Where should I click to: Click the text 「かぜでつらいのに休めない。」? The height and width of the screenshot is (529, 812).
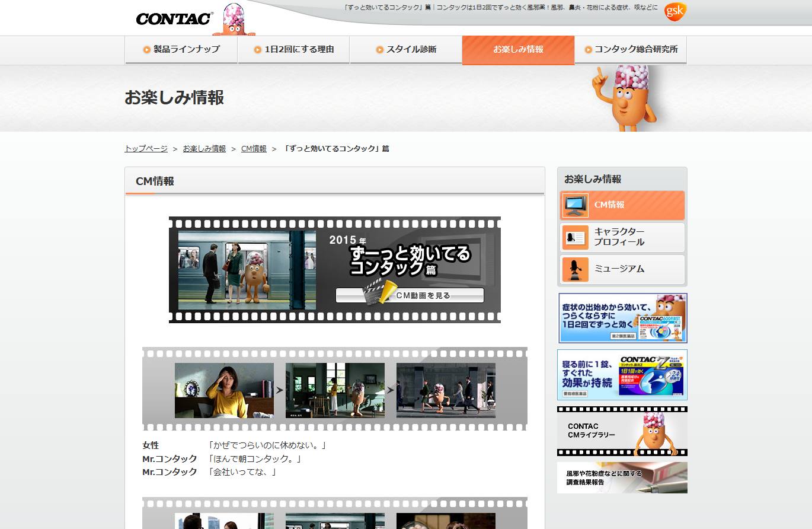click(267, 445)
